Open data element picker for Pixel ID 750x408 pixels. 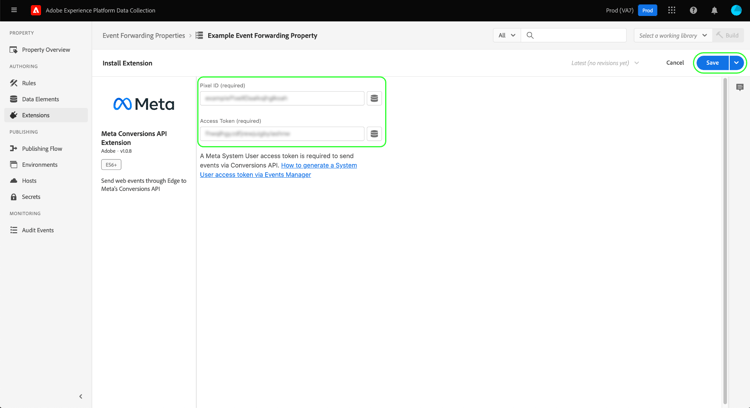(x=374, y=98)
